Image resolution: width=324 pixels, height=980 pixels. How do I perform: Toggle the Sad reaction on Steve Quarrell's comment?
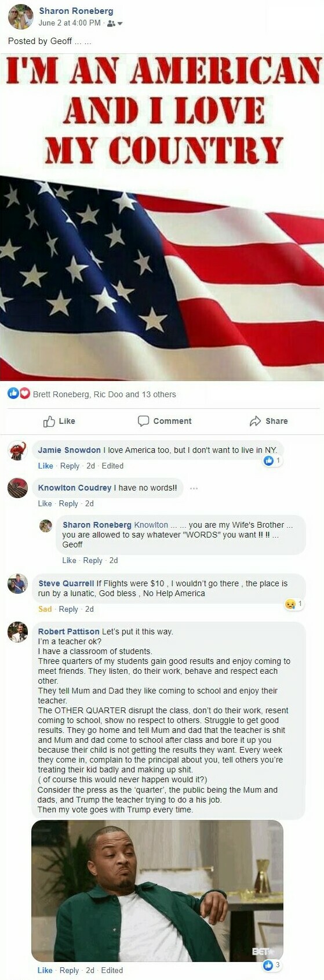tap(45, 609)
